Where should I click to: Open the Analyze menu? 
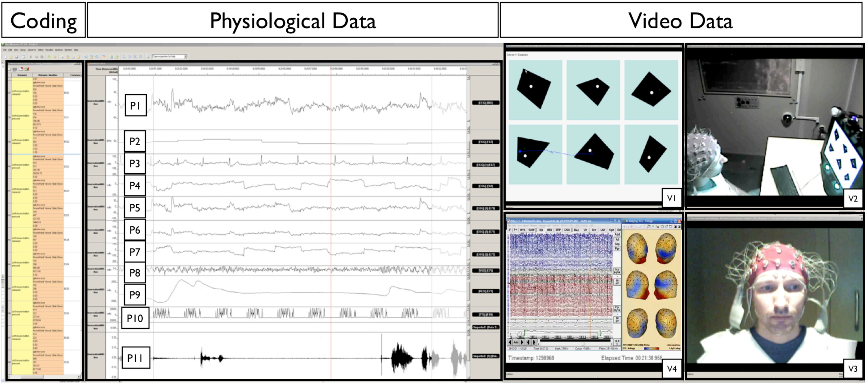tap(59, 50)
